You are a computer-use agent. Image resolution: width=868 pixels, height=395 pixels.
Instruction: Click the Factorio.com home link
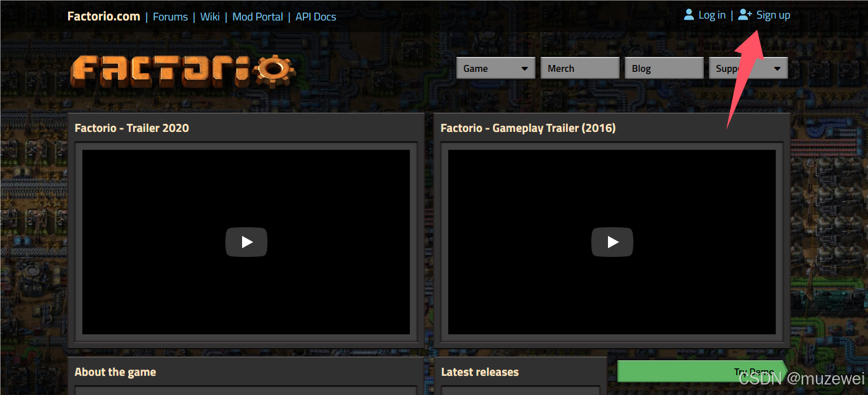[x=103, y=16]
